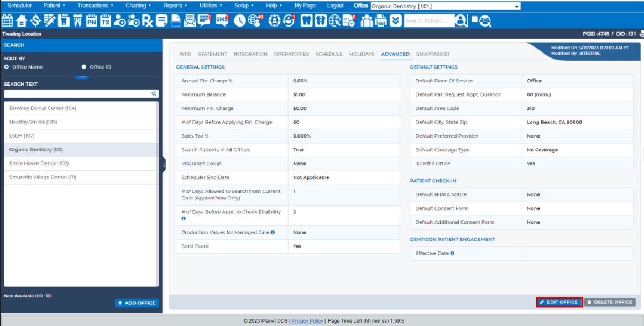Image resolution: width=644 pixels, height=326 pixels.
Task: Click the search text magnifier icon
Action: (154, 93)
